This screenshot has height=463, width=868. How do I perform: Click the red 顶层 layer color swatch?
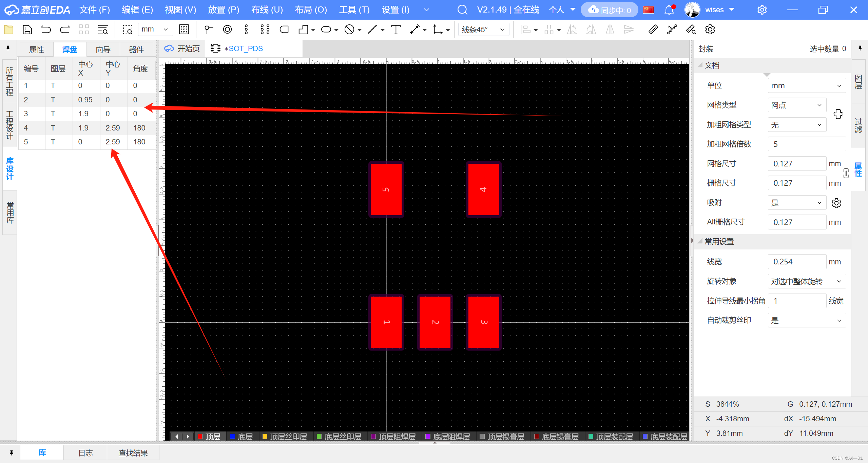[200, 437]
